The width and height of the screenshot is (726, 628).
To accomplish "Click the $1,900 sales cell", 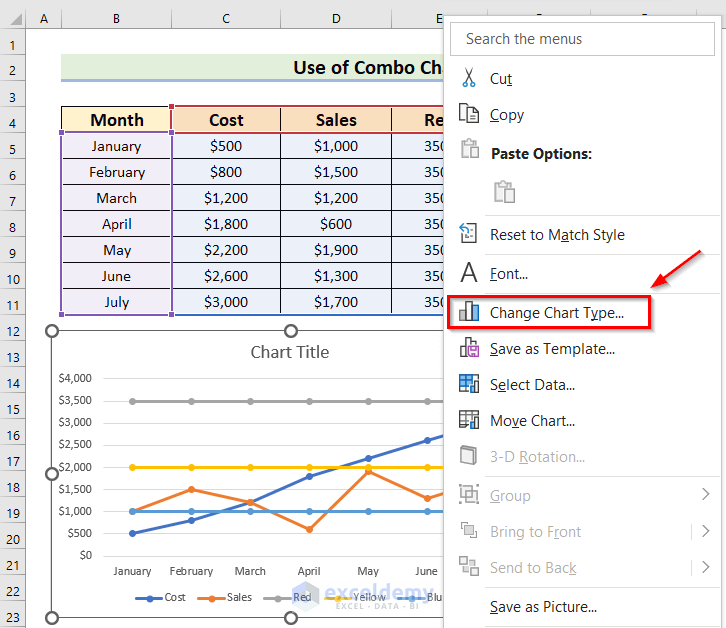I will pyautogui.click(x=336, y=250).
